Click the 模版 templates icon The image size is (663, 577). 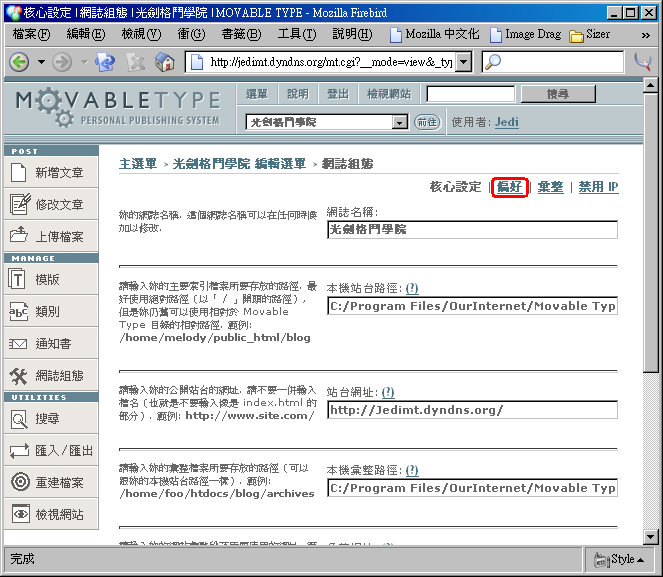17,279
